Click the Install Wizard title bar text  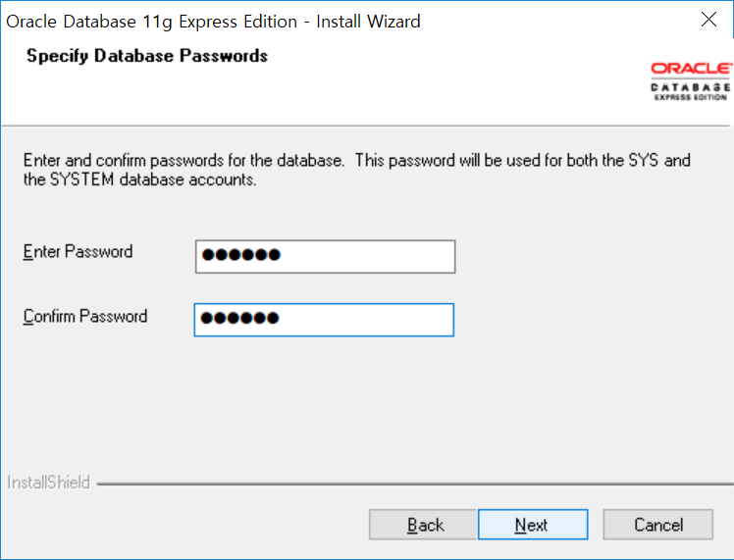(x=213, y=22)
